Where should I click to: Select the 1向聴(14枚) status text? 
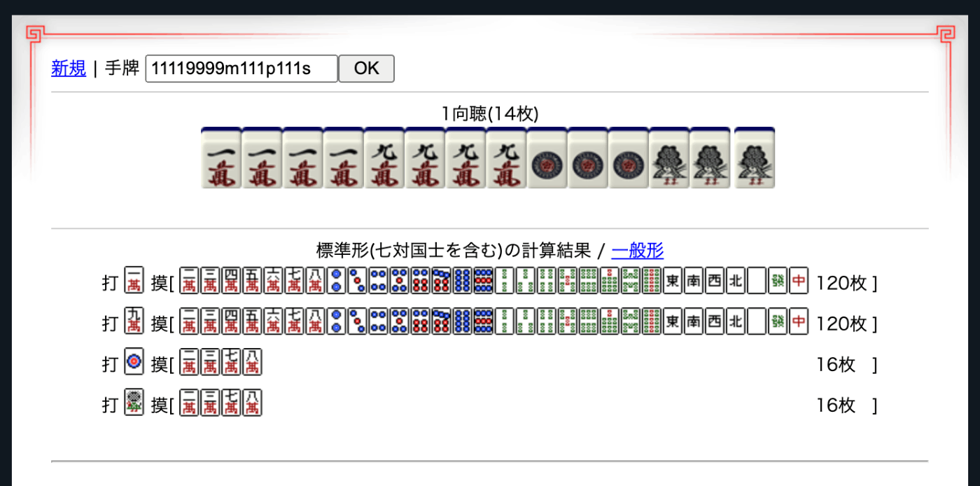[x=490, y=113]
